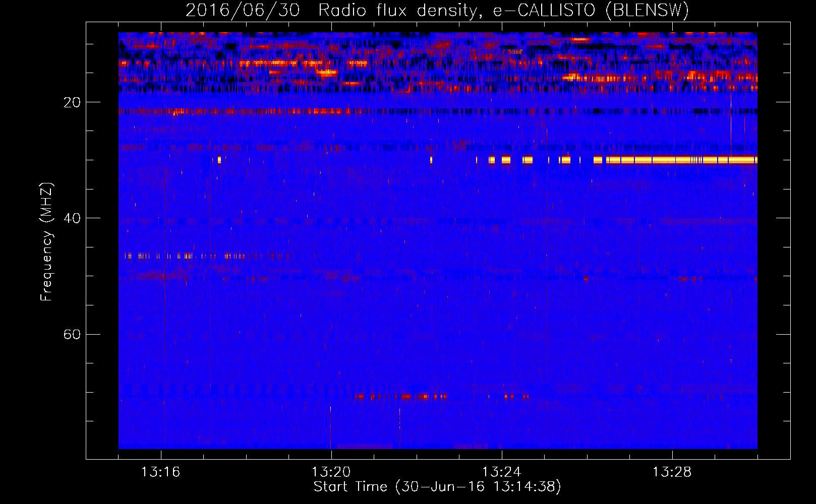Click the frequency tick label "60"

pyautogui.click(x=72, y=334)
